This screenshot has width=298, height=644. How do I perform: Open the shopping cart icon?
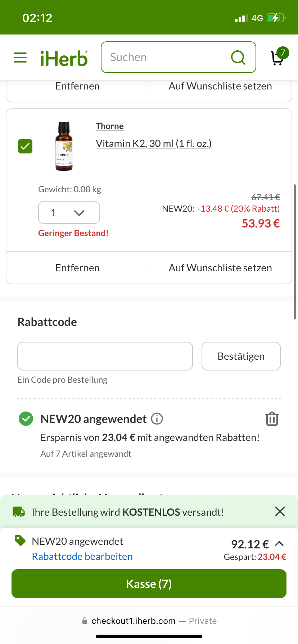tap(279, 56)
